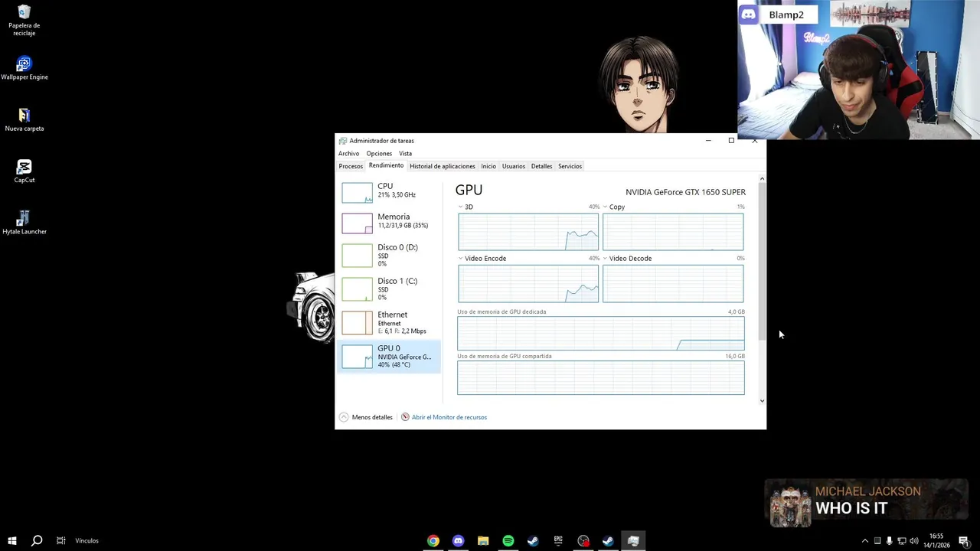This screenshot has width=980, height=551.
Task: Select Memoria in performance sidebar
Action: tap(390, 222)
